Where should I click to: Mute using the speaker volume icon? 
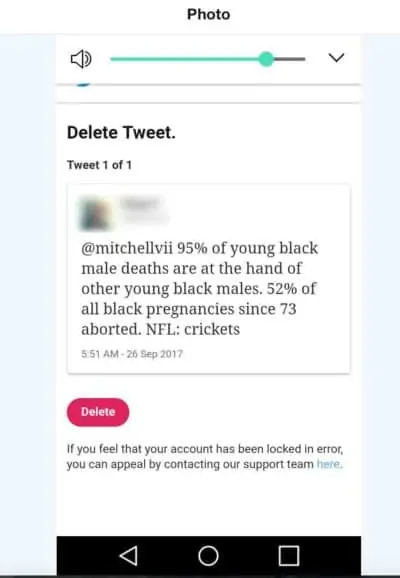[81, 59]
